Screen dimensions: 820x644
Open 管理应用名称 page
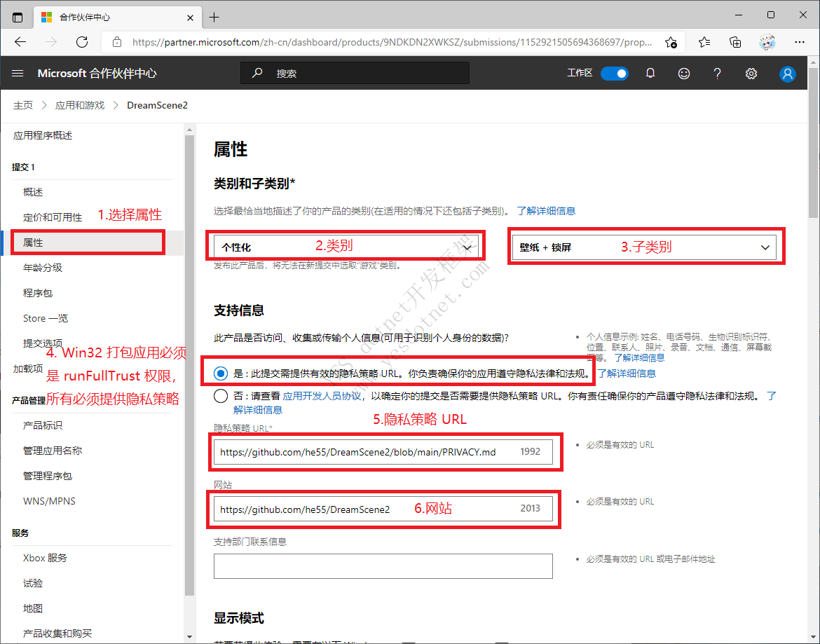click(x=53, y=451)
